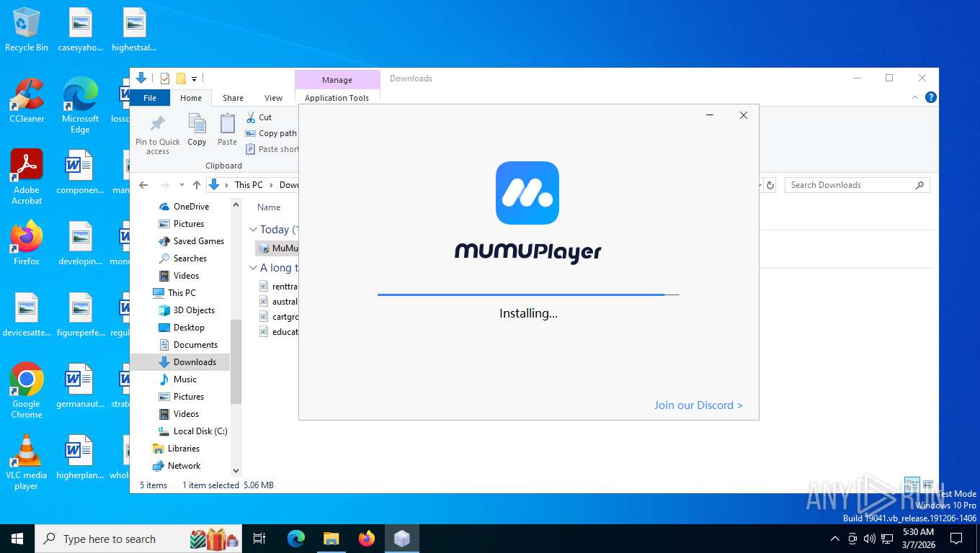Screen dimensions: 980x553
Task: Click the MuMuPlayer logo icon in installer
Action: click(527, 193)
